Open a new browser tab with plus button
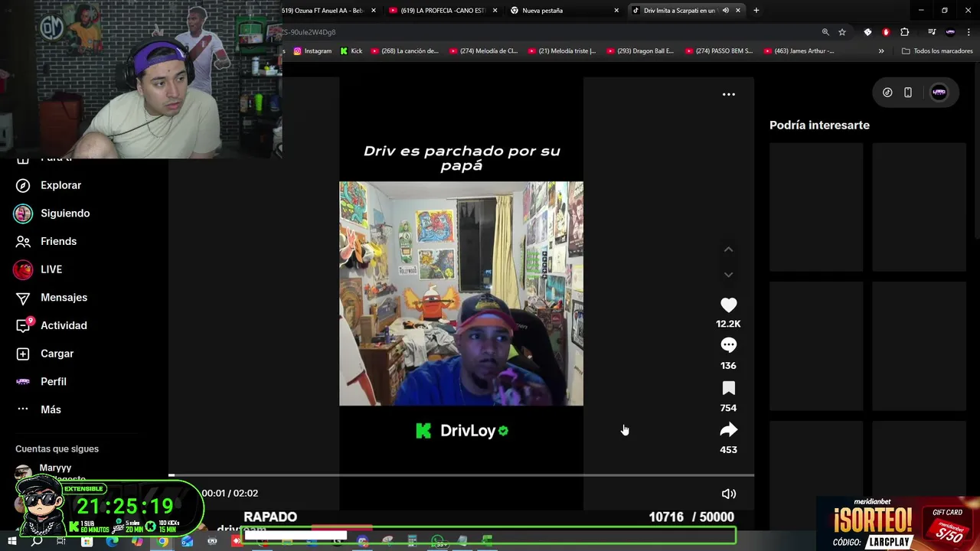This screenshot has height=551, width=980. (x=756, y=11)
